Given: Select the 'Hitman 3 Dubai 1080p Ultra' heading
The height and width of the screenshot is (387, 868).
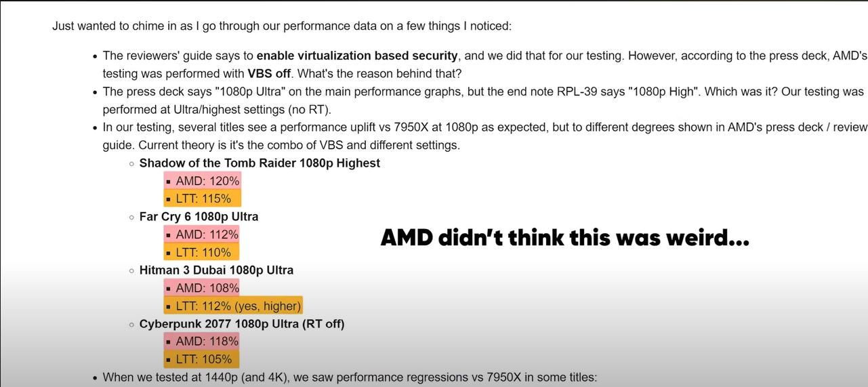Looking at the screenshot, I should click(x=216, y=270).
